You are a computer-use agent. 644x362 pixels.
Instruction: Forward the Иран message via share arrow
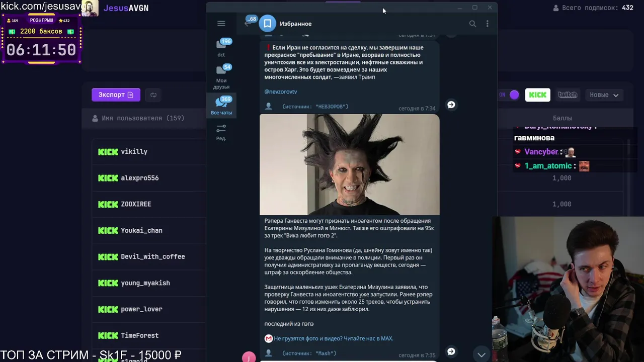click(451, 105)
